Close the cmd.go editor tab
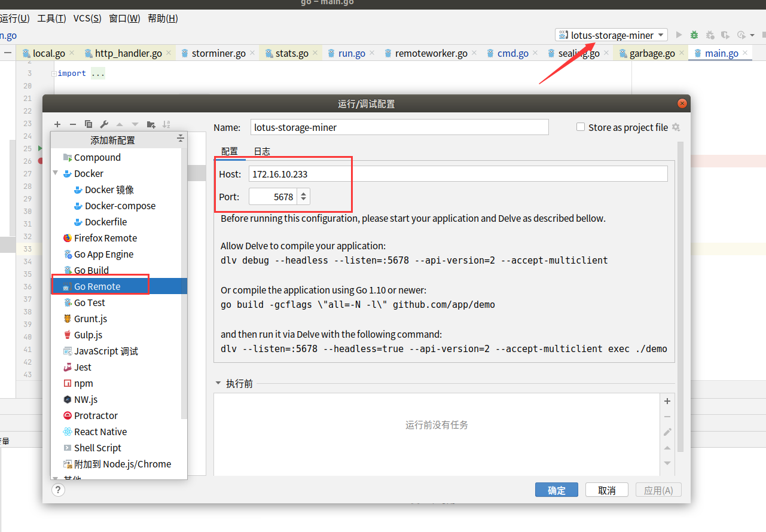This screenshot has width=766, height=532. click(535, 53)
